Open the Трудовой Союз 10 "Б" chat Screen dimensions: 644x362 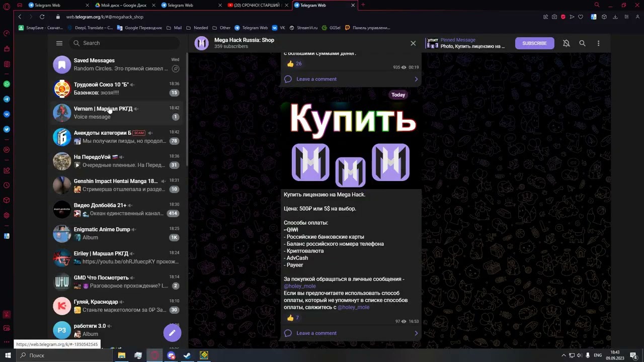click(117, 88)
